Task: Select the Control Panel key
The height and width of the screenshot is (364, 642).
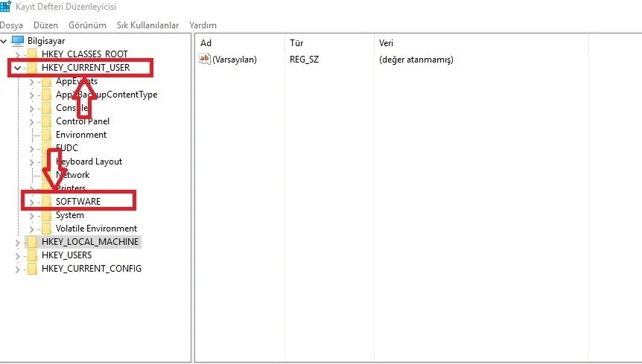Action: (82, 121)
